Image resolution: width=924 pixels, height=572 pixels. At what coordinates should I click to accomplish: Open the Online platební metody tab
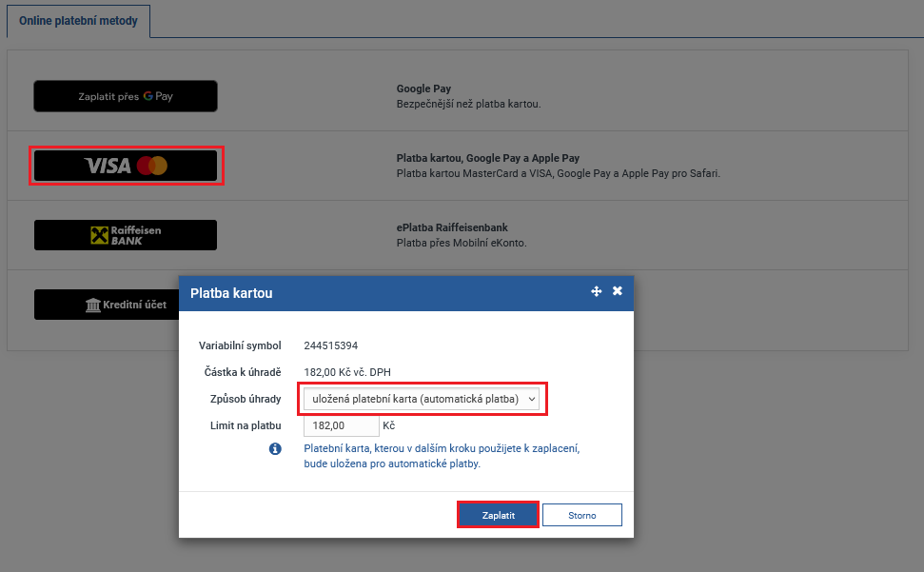(78, 21)
